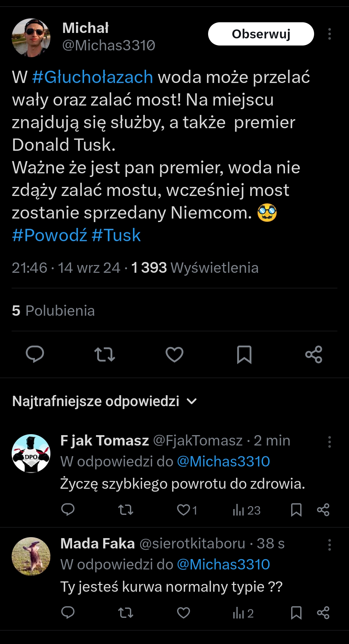Repost Mada Faka's reply
This screenshot has height=644, width=349.
(126, 613)
